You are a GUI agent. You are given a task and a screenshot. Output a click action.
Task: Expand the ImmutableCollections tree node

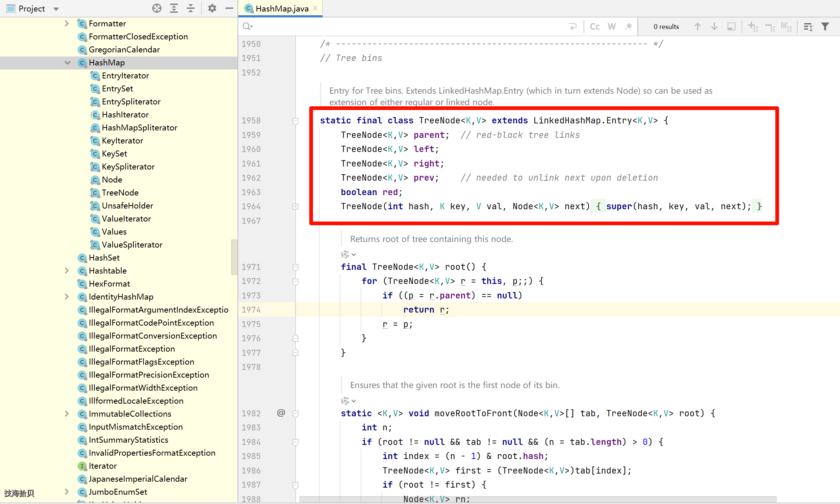click(x=67, y=414)
